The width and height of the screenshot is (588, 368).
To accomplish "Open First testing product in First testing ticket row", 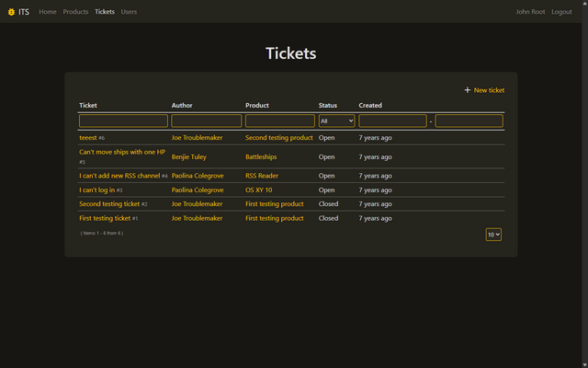I will (x=275, y=218).
